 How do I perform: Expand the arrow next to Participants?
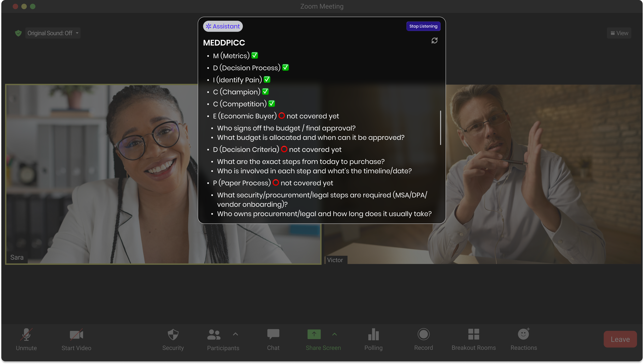click(x=235, y=334)
